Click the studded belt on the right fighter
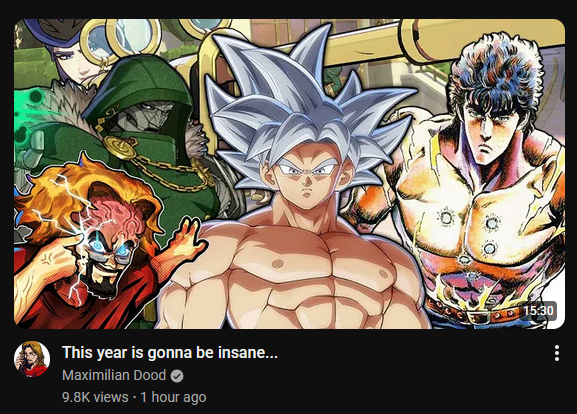Image resolution: width=577 pixels, height=414 pixels. 478,314
